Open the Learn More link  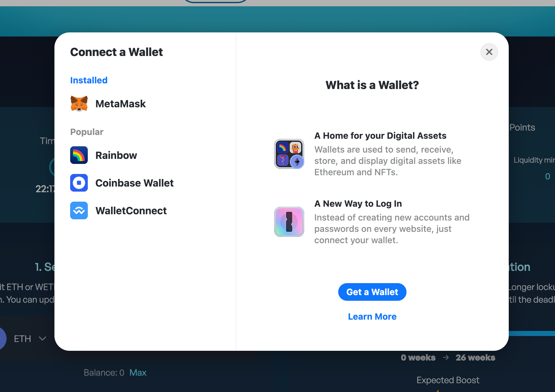click(372, 316)
